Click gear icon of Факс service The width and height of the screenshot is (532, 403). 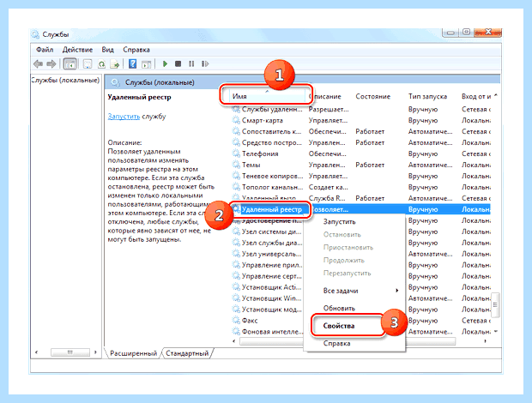tap(236, 321)
